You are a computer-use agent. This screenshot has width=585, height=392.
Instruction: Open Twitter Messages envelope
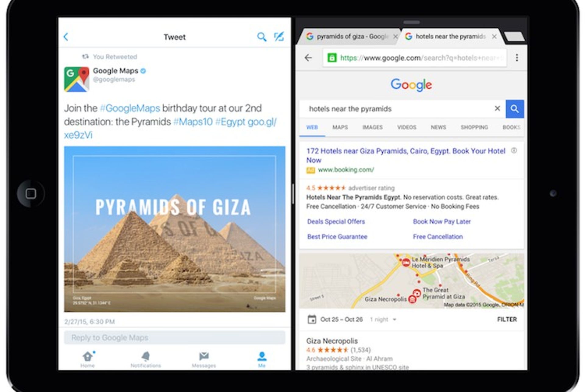(x=204, y=359)
